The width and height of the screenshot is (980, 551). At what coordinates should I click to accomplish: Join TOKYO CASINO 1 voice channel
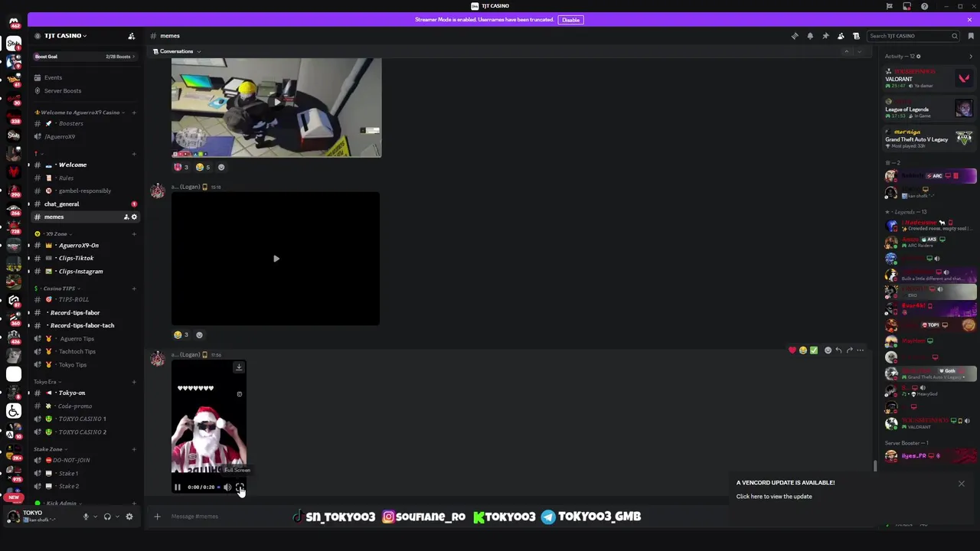pyautogui.click(x=84, y=419)
